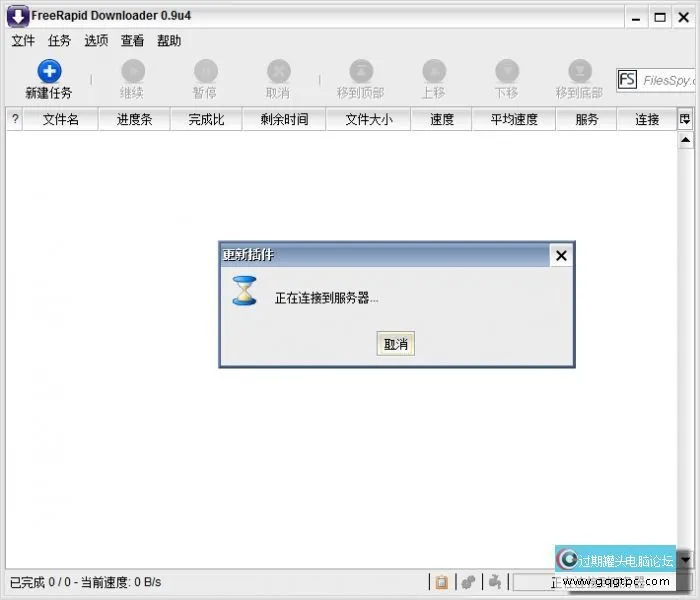Viewport: 700px width, 600px height.
Task: Click the scrollbar up arrow in the download list
Action: pyautogui.click(x=685, y=141)
